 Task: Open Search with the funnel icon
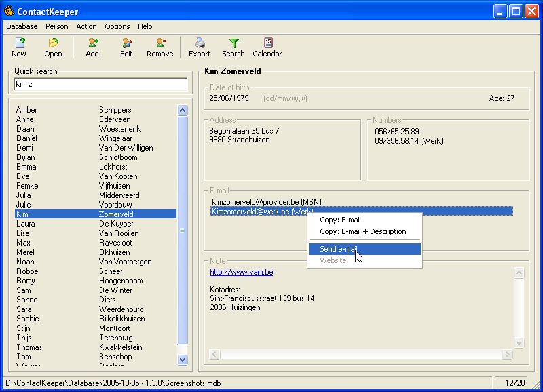pos(233,43)
